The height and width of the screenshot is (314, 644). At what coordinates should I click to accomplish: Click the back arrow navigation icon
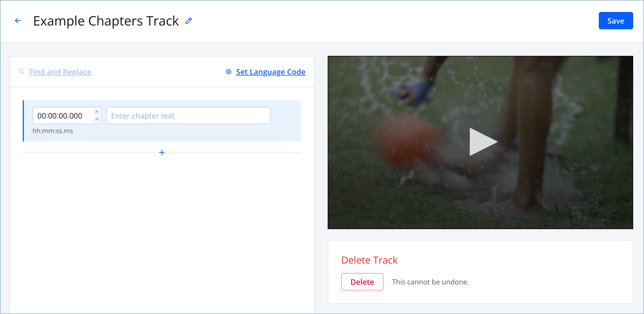click(x=18, y=21)
